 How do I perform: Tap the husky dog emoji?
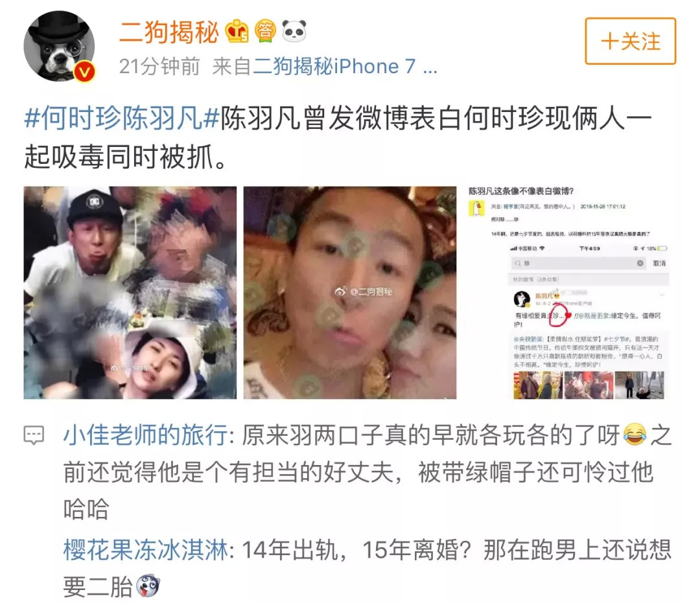pos(148,586)
